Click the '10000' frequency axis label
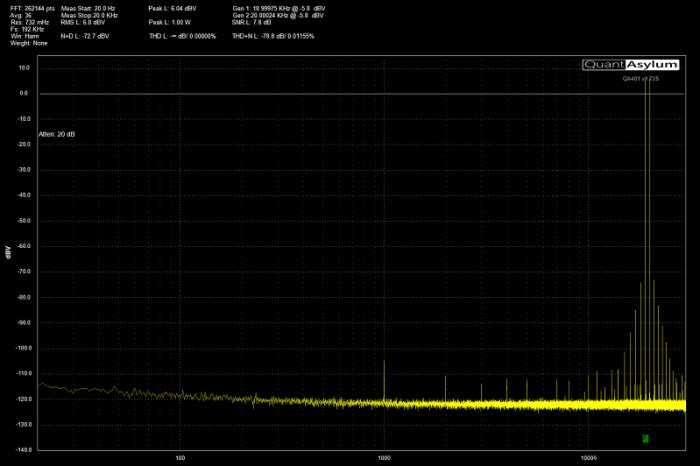This screenshot has width=700, height=466. pos(588,458)
